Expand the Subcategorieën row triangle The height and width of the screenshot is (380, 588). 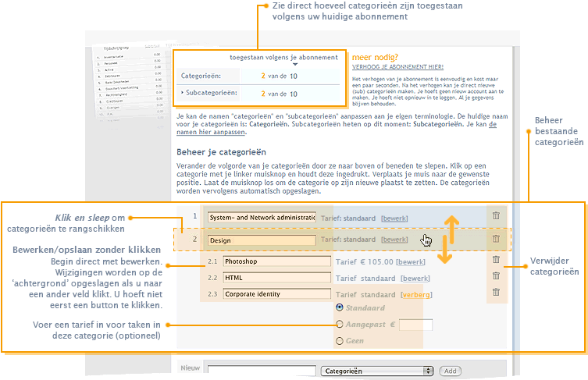(x=183, y=92)
